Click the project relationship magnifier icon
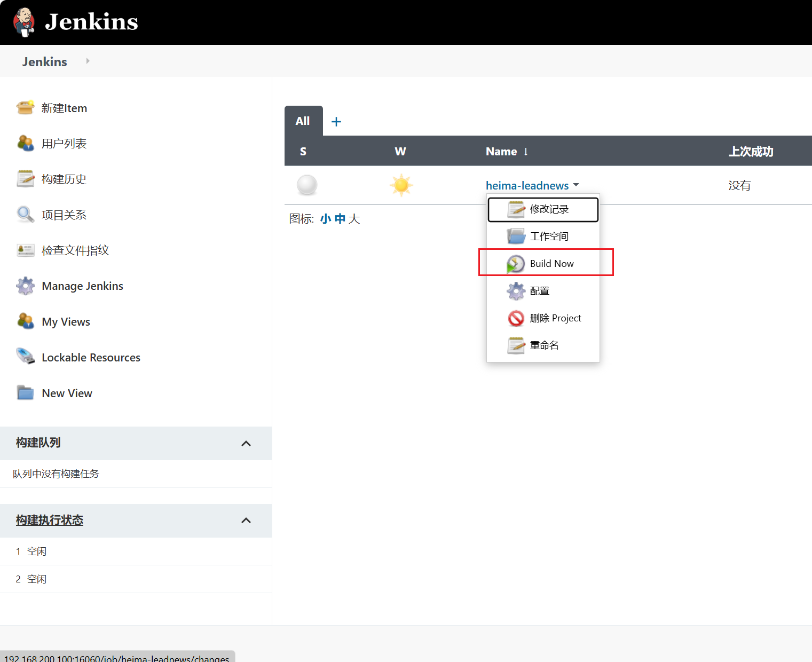 (25, 215)
